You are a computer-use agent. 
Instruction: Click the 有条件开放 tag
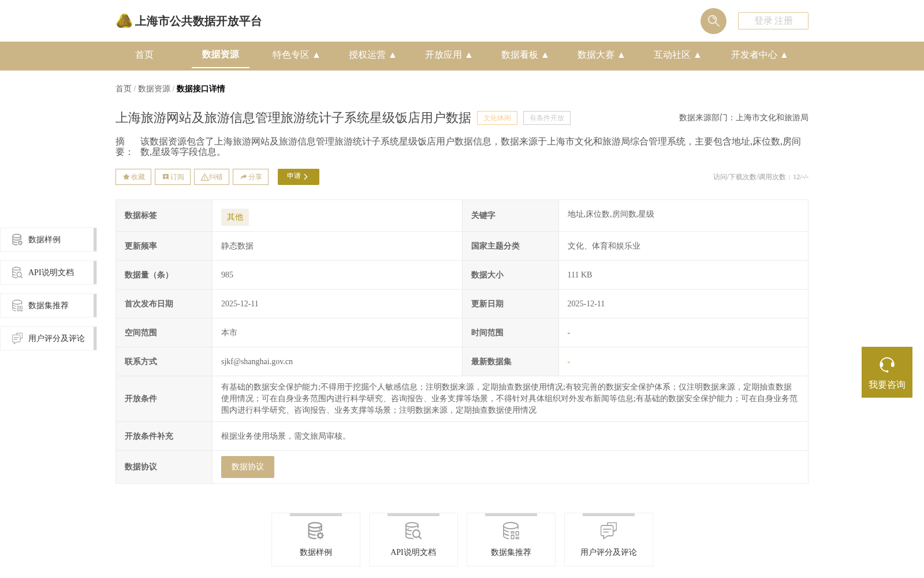coord(547,118)
